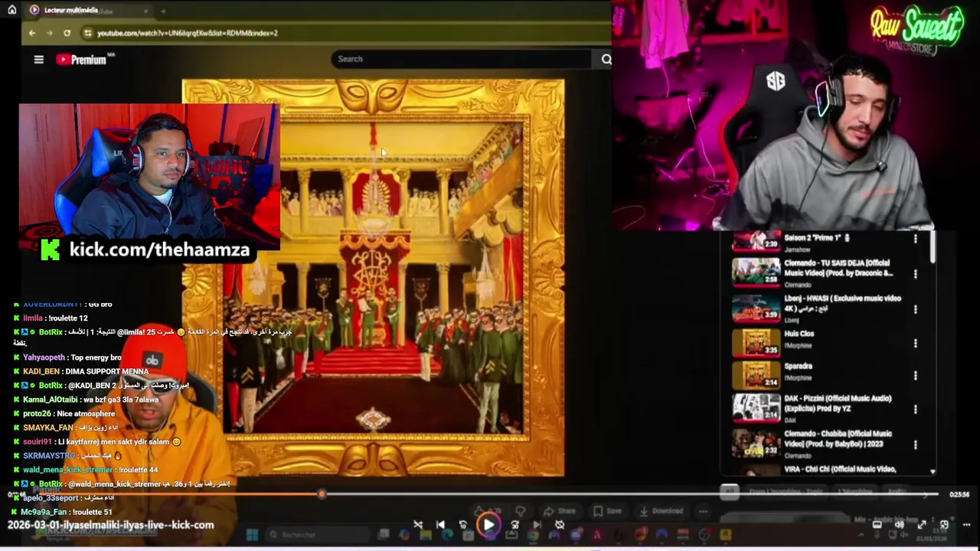Click the golden framed video artwork
Image resolution: width=980 pixels, height=551 pixels.
(374, 277)
